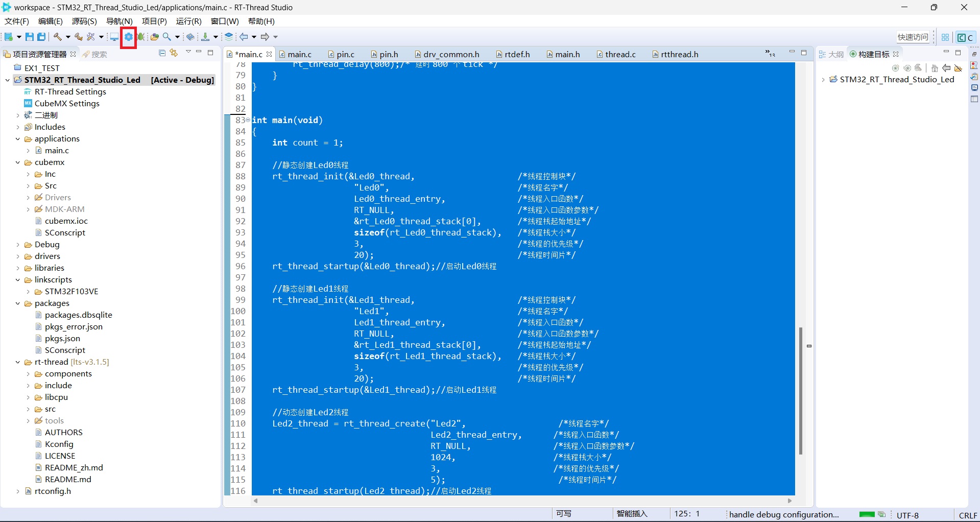Open the 文件(F) menu
Screen dimensions: 980x522
pos(16,21)
